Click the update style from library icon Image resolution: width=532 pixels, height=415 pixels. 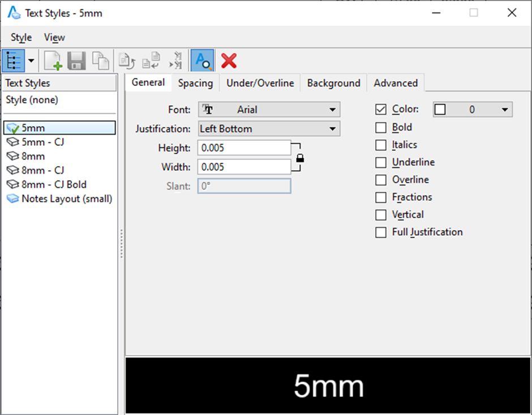127,61
